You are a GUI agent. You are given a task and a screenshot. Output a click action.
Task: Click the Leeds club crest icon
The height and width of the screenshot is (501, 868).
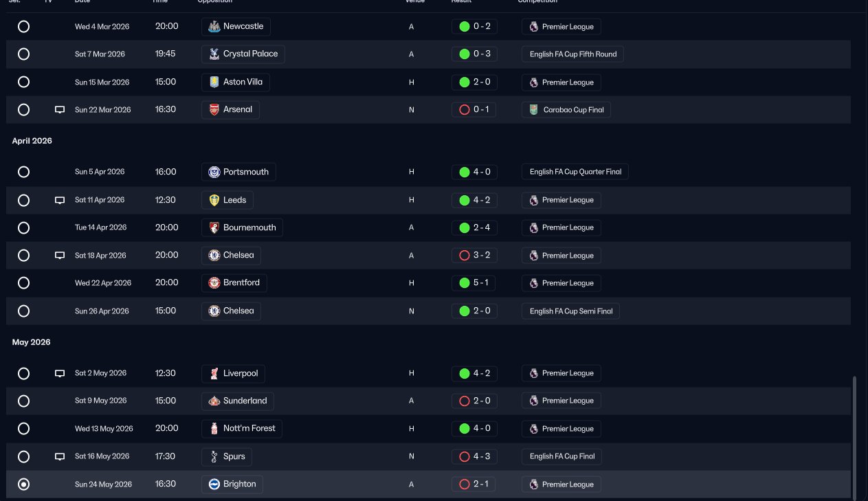[x=214, y=200]
